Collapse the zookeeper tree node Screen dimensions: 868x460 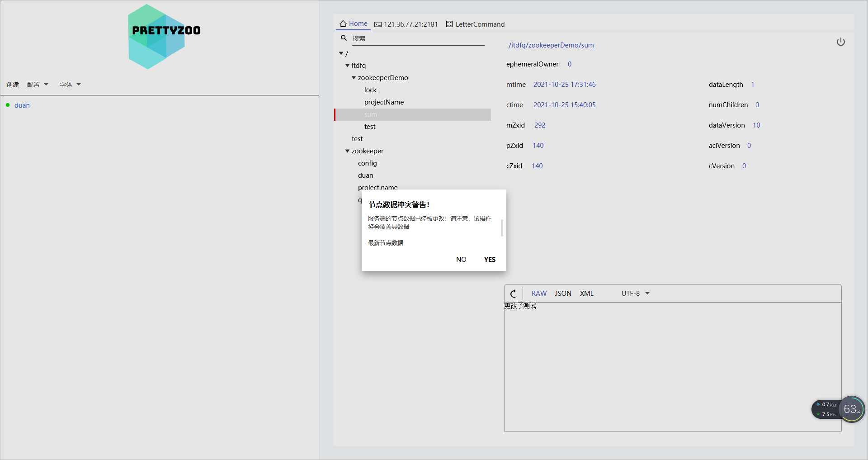(x=347, y=151)
